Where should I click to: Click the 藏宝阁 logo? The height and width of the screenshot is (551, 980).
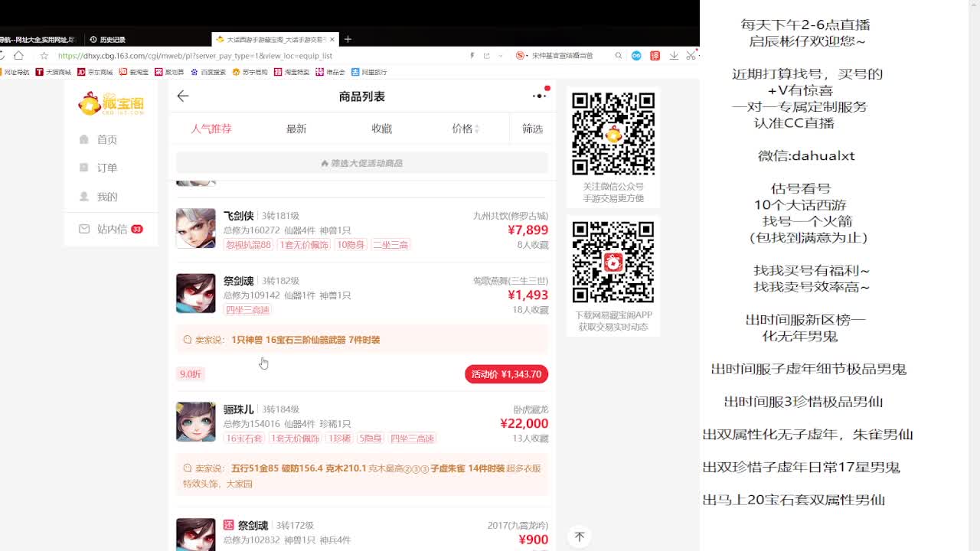[111, 103]
